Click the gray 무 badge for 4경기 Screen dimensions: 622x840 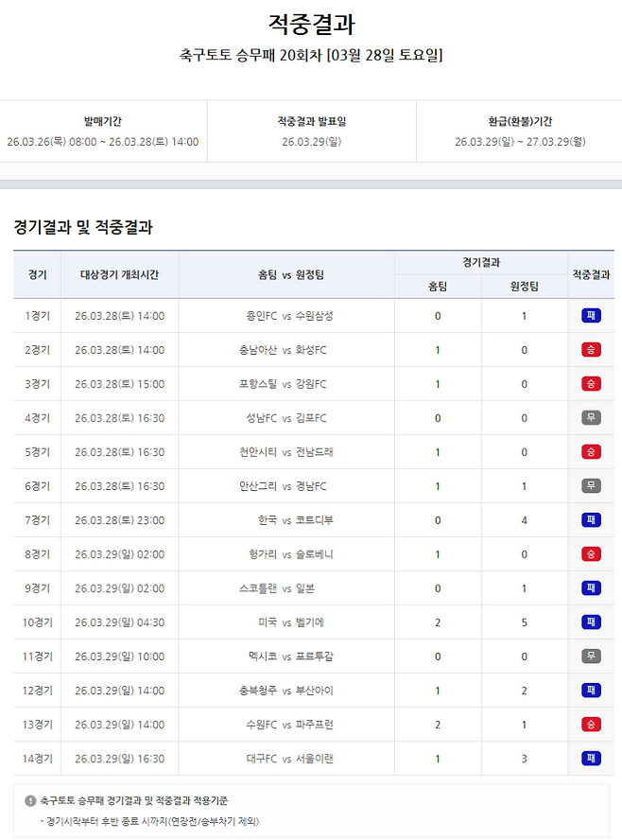coord(591,418)
